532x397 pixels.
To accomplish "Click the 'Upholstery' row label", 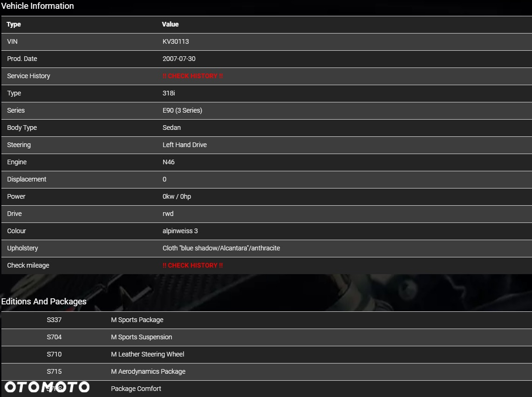I will pos(23,248).
